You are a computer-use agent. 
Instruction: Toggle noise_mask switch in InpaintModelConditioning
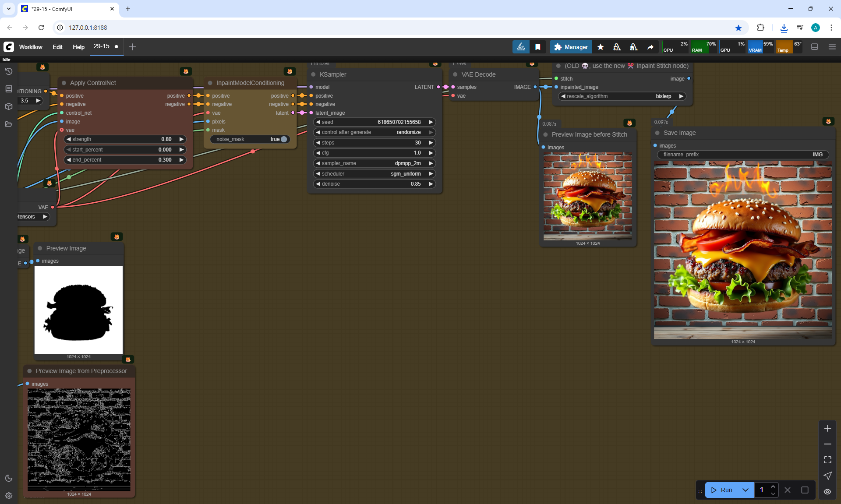click(283, 139)
